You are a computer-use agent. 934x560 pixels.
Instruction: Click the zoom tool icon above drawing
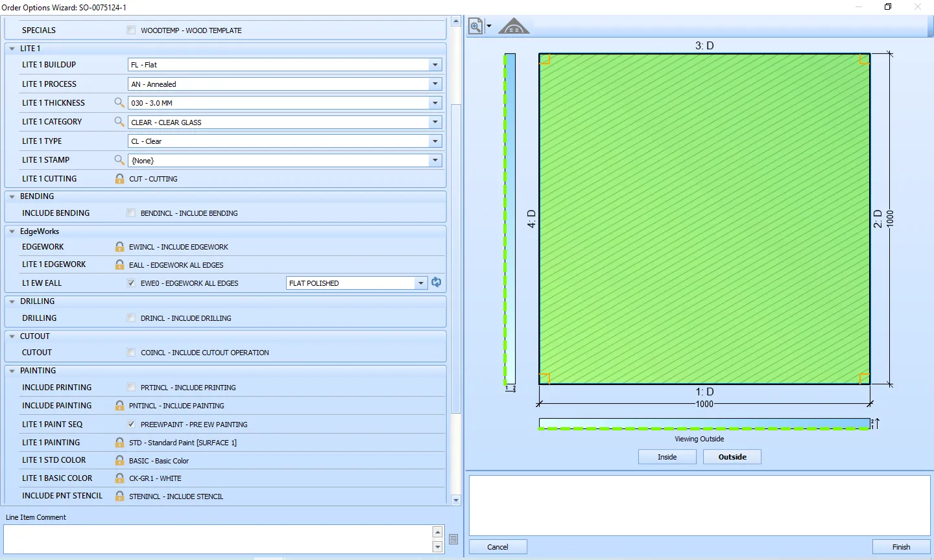pos(476,26)
